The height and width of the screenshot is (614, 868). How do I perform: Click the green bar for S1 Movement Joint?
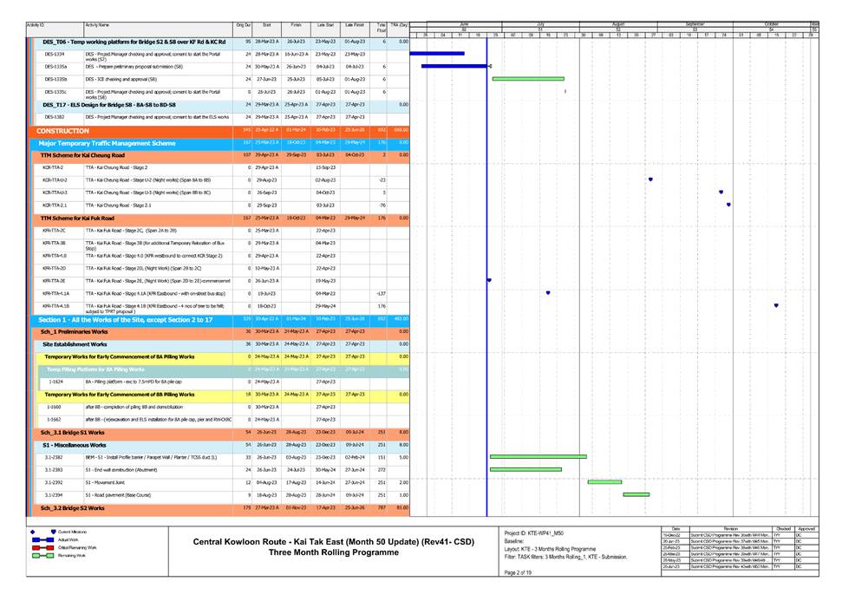(x=603, y=481)
